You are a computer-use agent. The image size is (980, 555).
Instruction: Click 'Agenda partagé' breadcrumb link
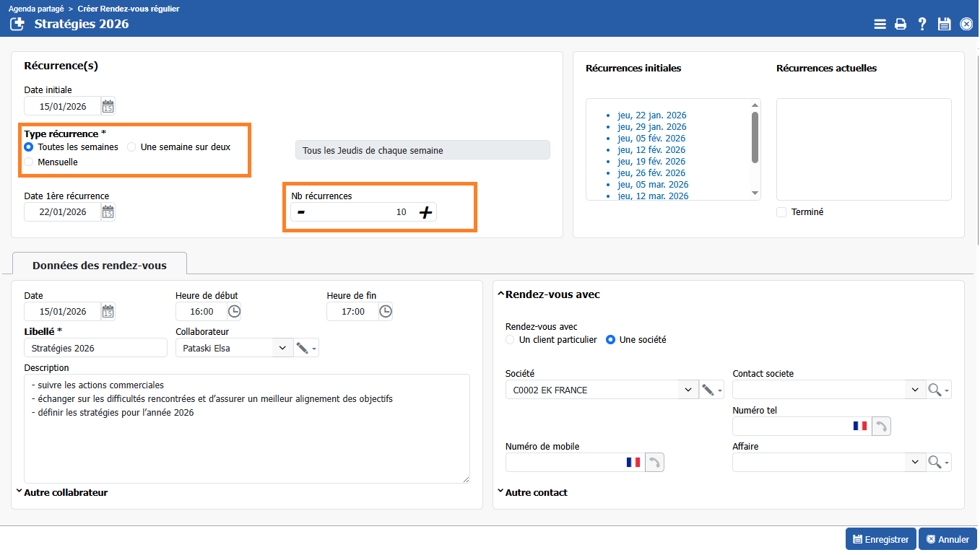click(36, 9)
